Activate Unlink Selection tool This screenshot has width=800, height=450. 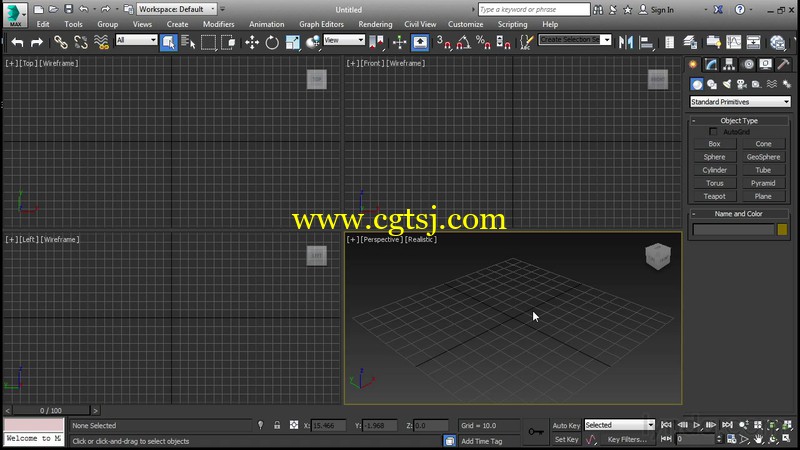pyautogui.click(x=81, y=42)
